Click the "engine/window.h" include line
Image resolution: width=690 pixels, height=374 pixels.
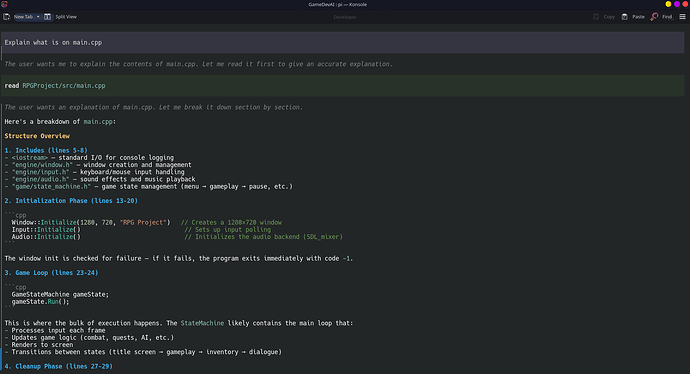point(98,165)
